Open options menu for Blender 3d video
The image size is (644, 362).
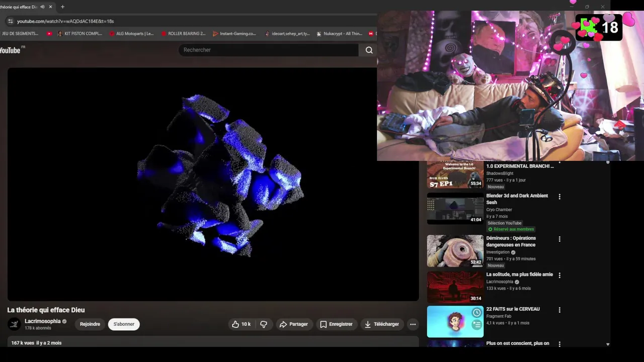559,197
